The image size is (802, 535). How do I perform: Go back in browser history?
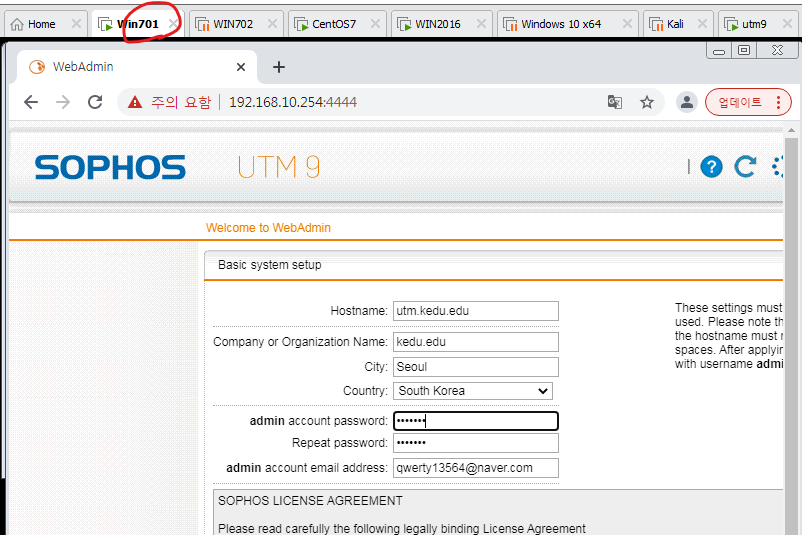(x=31, y=102)
